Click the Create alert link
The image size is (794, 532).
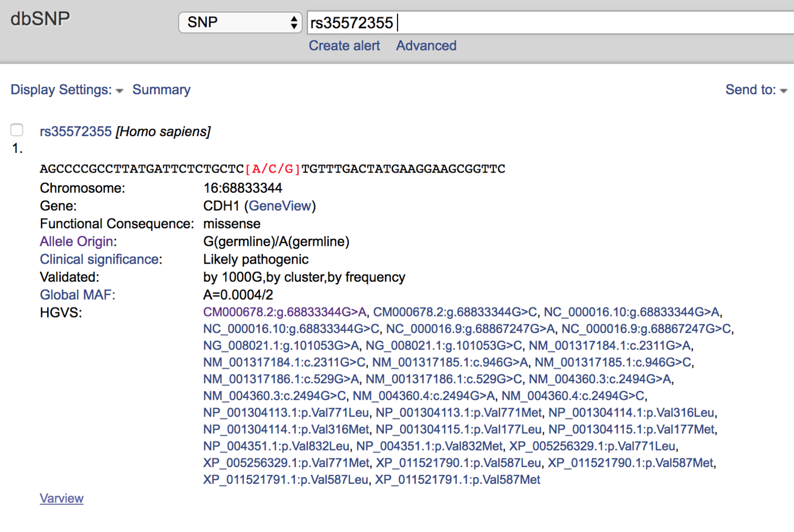tap(344, 46)
